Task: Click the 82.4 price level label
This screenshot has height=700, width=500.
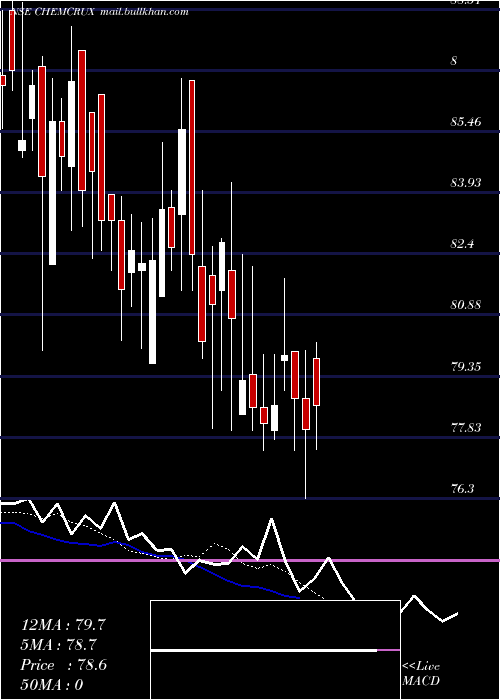Action: pyautogui.click(x=462, y=244)
